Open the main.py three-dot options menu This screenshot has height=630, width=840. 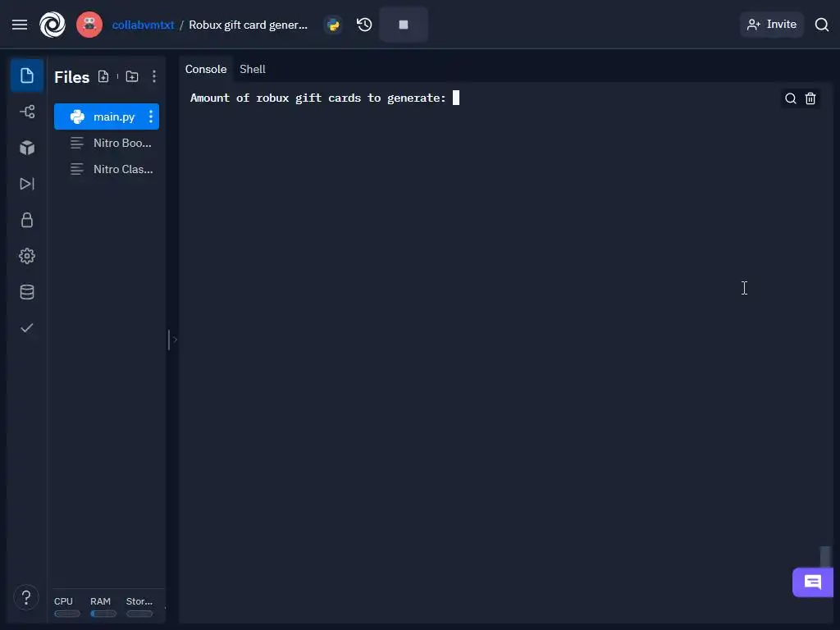point(151,116)
